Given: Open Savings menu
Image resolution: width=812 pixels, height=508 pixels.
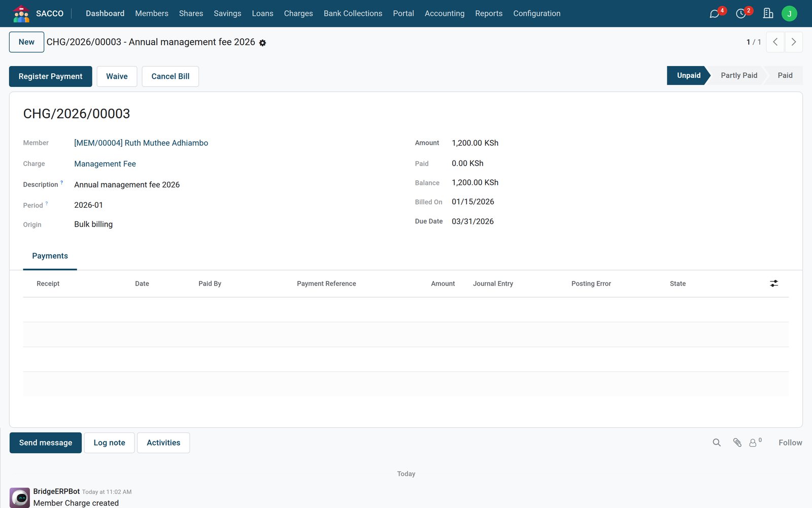Looking at the screenshot, I should pos(227,14).
